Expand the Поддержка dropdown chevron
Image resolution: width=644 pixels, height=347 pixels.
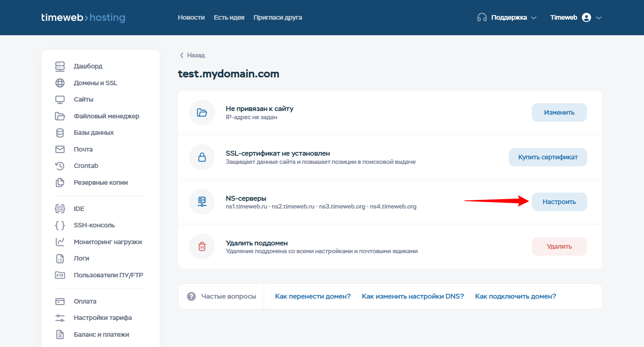pos(533,18)
